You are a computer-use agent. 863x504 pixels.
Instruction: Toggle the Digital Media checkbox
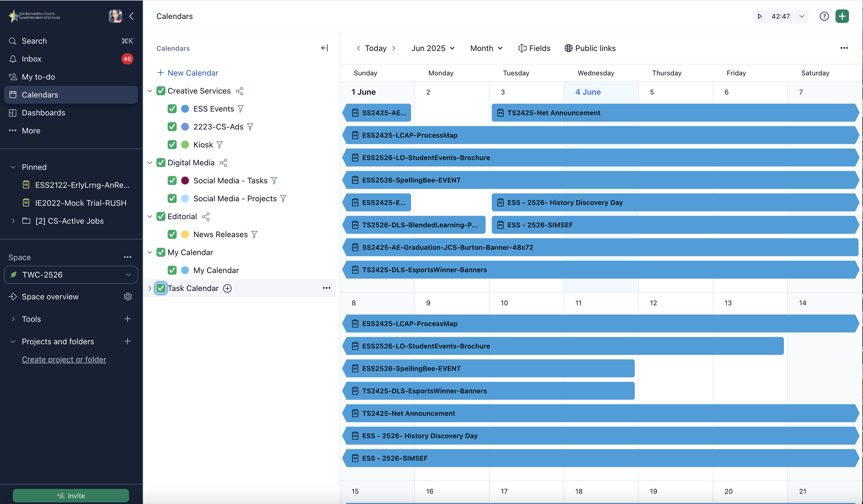[x=161, y=163]
